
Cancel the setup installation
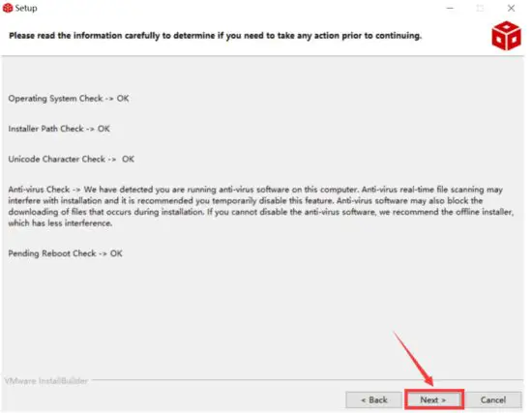493,399
